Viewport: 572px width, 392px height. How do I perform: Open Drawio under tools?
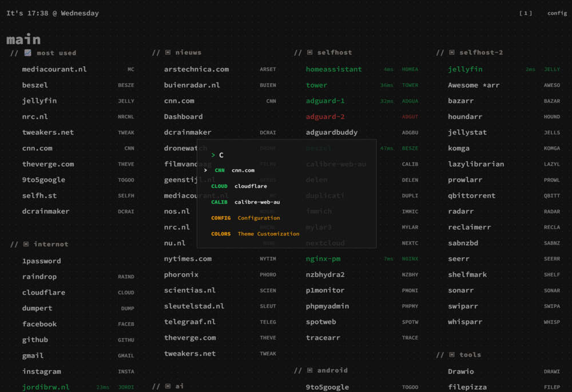(460, 371)
